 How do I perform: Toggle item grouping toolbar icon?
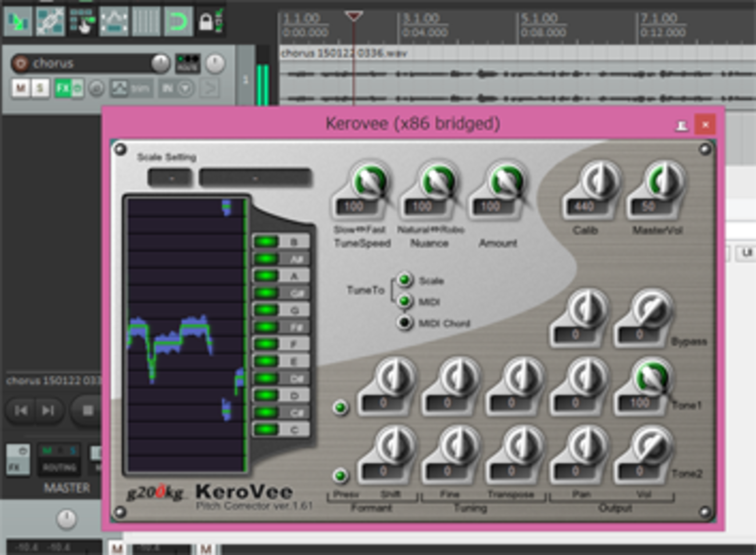[x=50, y=22]
